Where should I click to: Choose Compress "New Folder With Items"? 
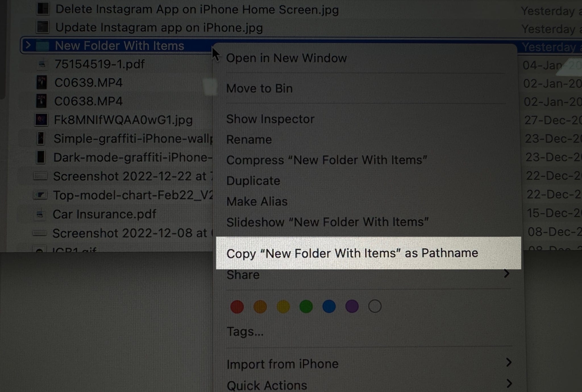[327, 160]
